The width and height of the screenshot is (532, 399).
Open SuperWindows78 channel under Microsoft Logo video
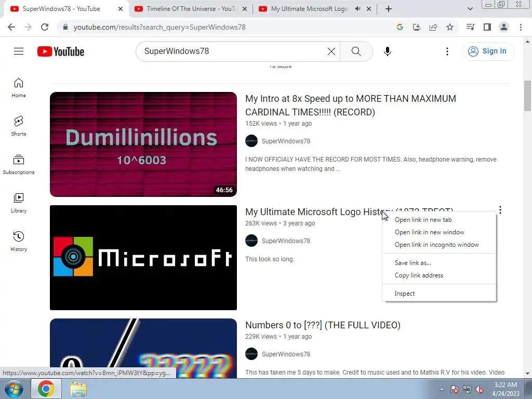point(286,241)
